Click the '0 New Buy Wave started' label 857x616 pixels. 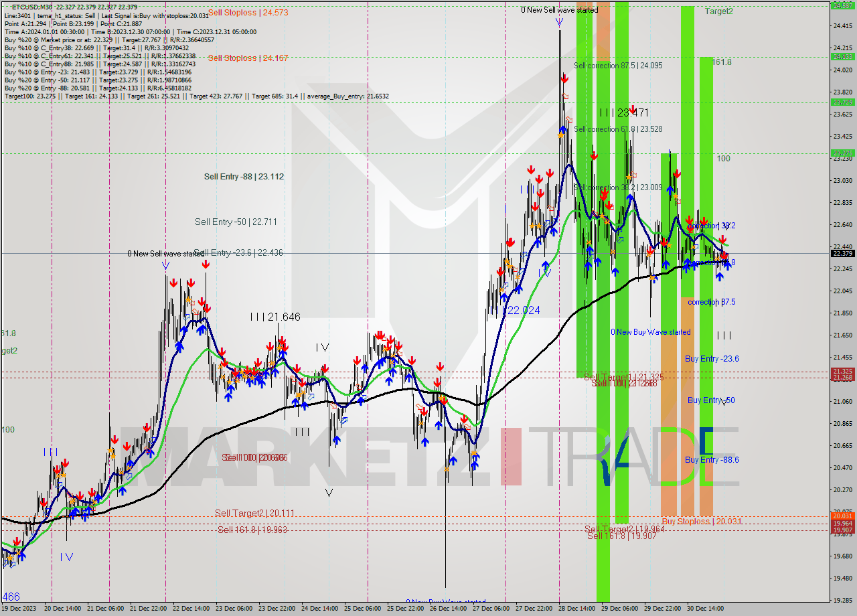[x=650, y=332]
